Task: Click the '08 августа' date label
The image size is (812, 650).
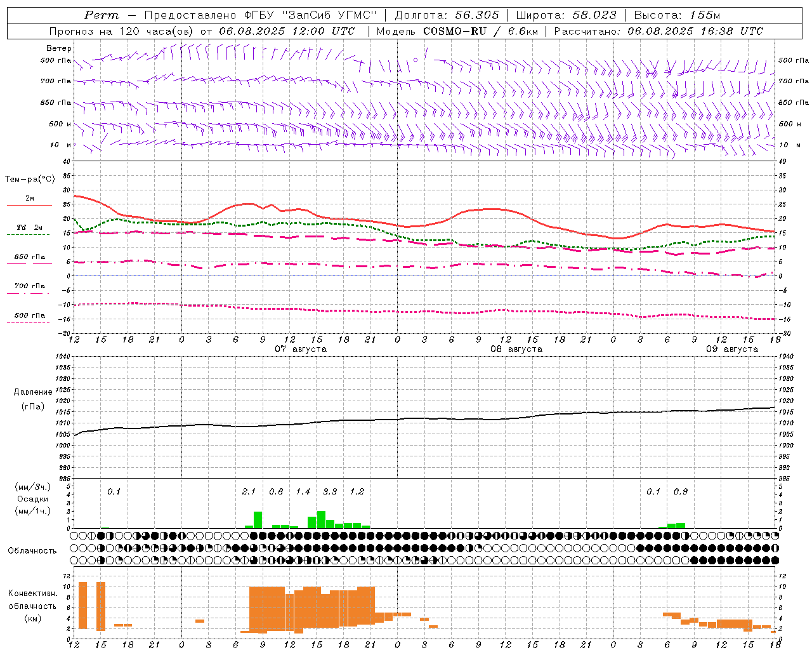Action: (516, 349)
